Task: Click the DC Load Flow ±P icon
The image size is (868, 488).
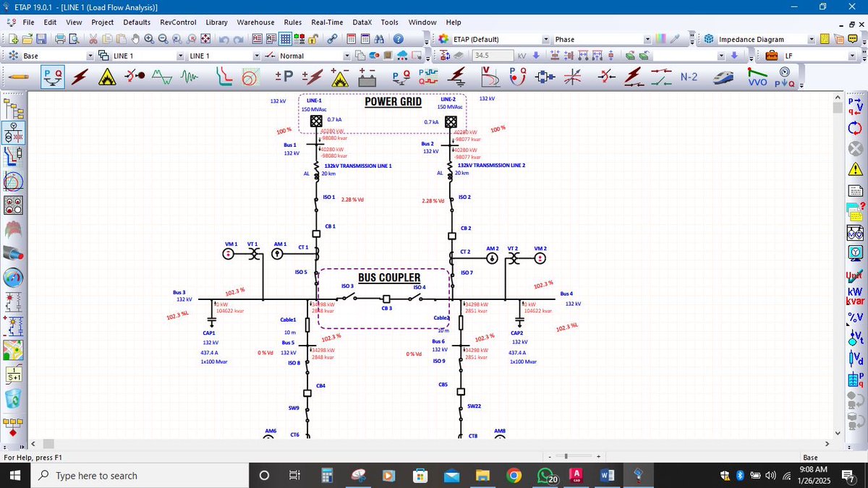Action: pos(284,76)
